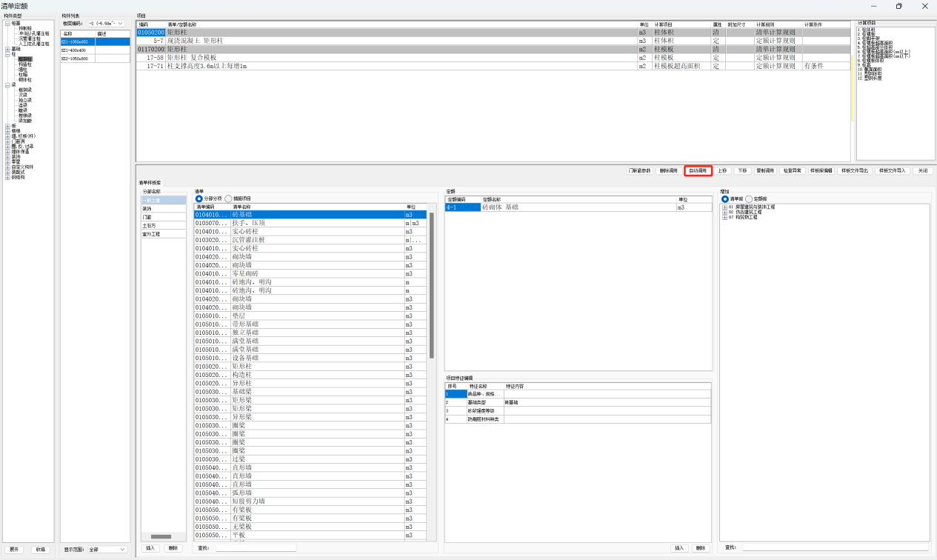
Task: Click the 展开 button below the component tree
Action: (x=14, y=550)
